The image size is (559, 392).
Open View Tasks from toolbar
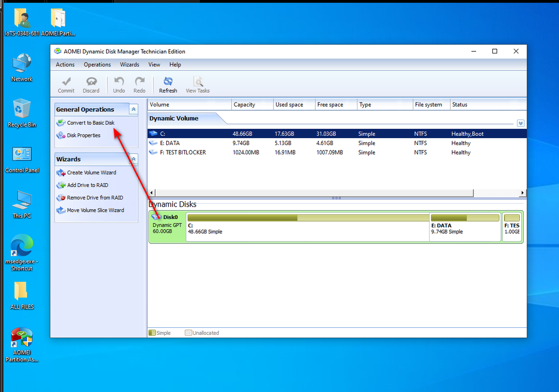pos(198,85)
